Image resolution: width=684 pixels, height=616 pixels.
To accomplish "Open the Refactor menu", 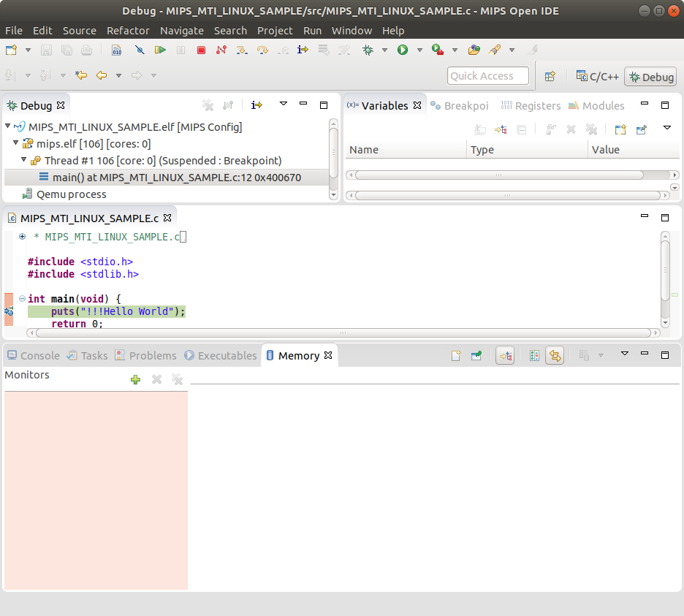I will pyautogui.click(x=128, y=31).
